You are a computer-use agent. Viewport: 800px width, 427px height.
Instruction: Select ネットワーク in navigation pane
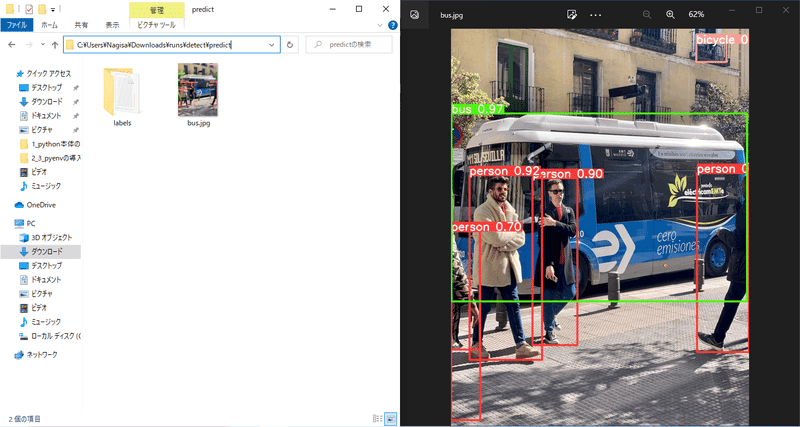pyautogui.click(x=36, y=355)
